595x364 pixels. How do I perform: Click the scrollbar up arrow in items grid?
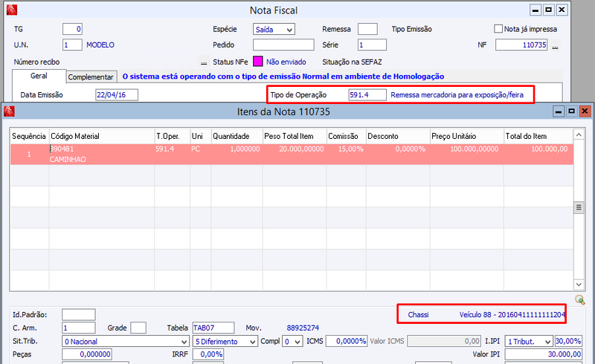point(579,135)
